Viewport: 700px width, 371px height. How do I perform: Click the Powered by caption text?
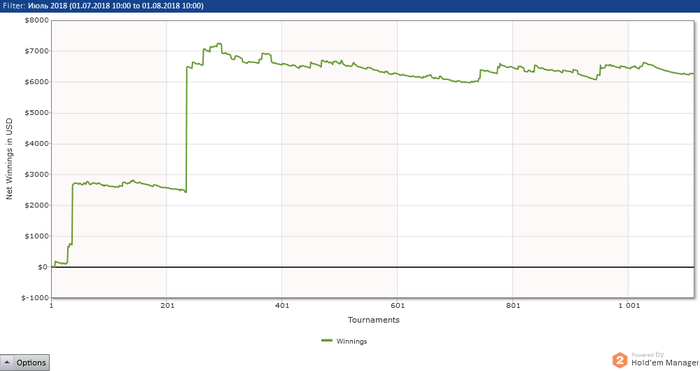point(647,354)
